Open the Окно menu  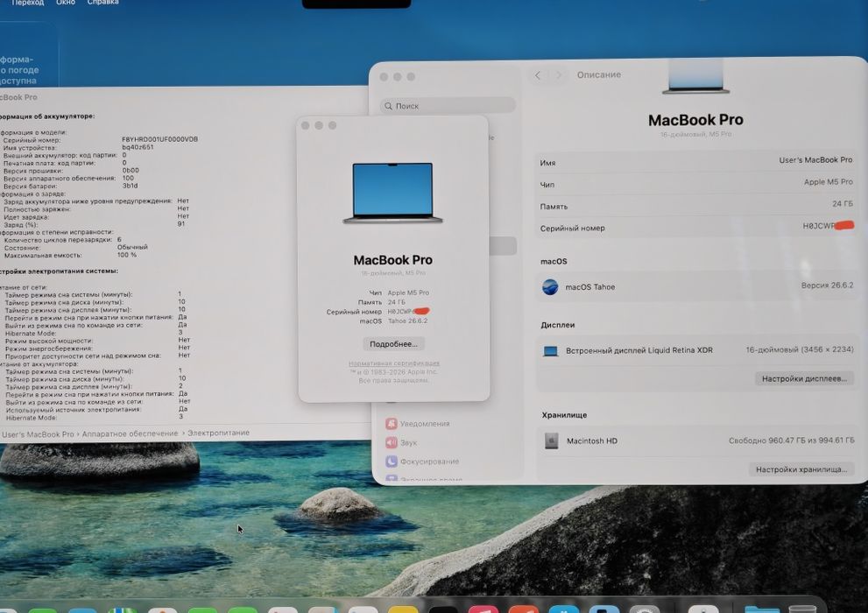(66, 3)
